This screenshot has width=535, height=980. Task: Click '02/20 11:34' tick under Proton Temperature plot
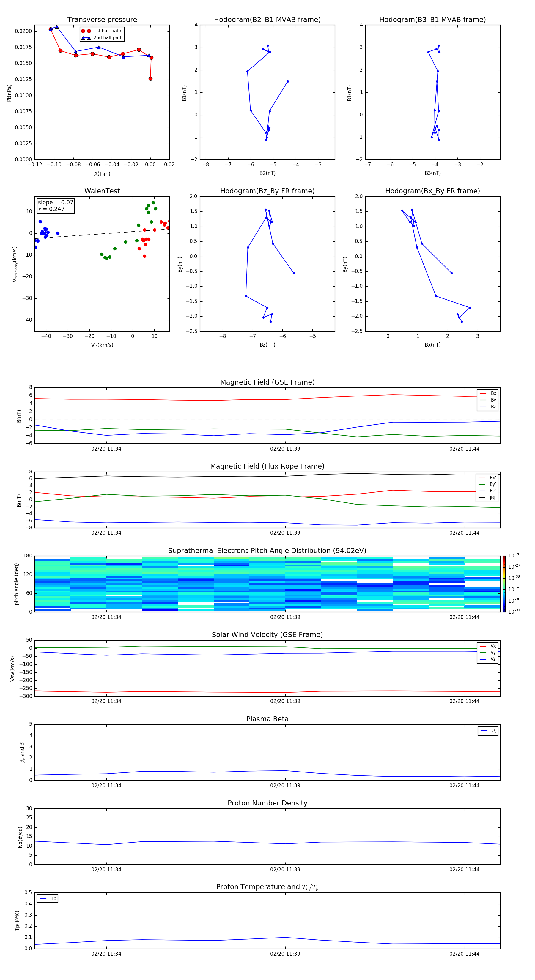click(106, 954)
